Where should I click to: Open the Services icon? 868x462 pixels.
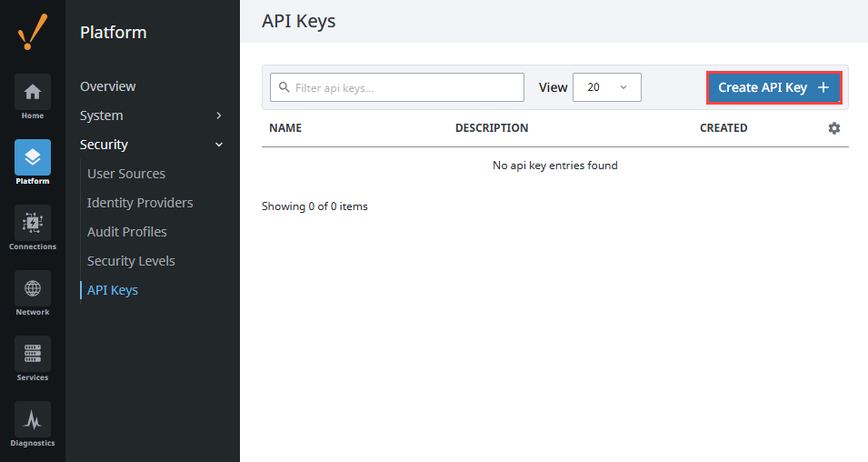pyautogui.click(x=33, y=354)
